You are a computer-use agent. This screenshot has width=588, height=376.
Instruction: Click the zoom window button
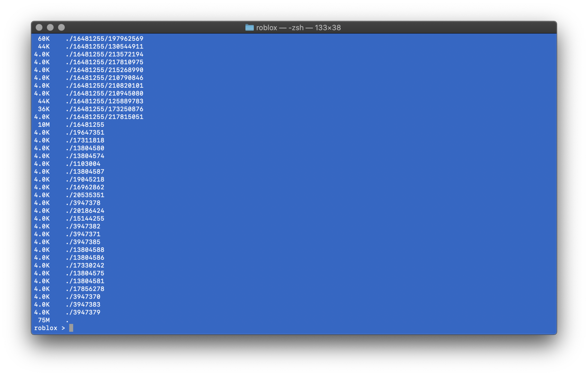point(61,27)
